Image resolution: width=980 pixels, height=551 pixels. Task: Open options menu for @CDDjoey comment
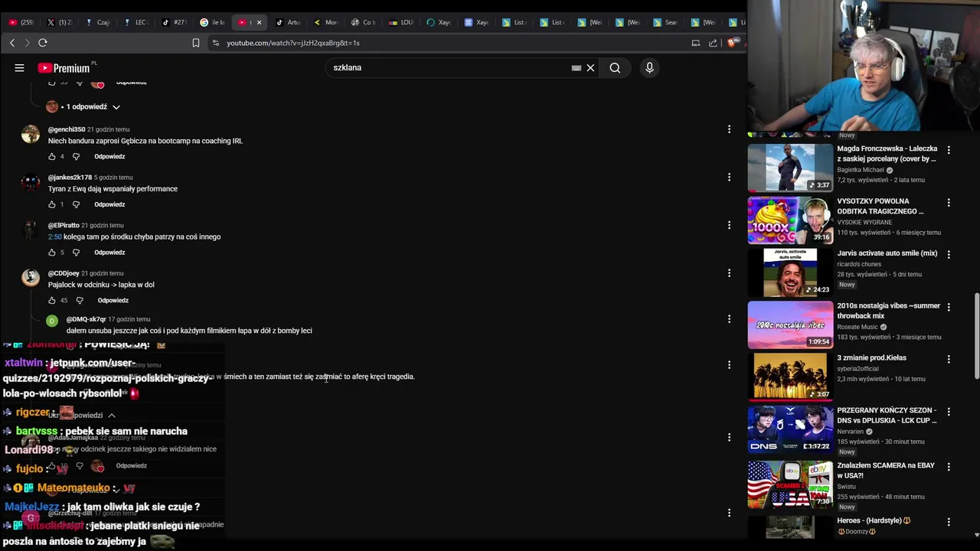729,273
